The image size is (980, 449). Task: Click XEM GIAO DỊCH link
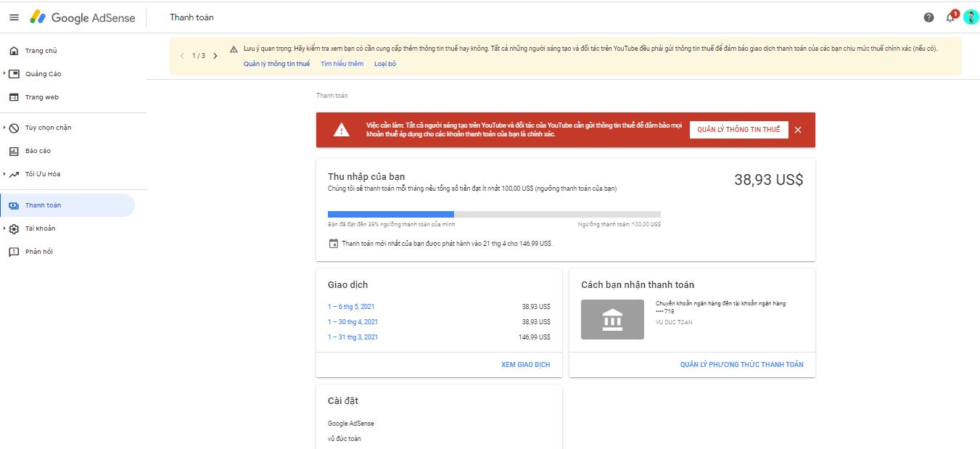(x=525, y=364)
